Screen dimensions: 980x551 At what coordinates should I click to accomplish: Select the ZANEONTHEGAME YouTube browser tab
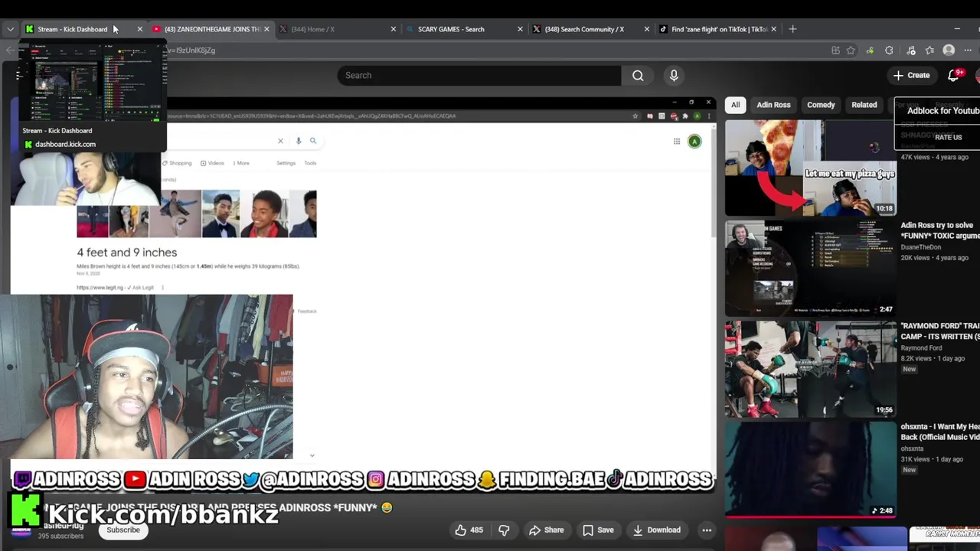pos(211,29)
